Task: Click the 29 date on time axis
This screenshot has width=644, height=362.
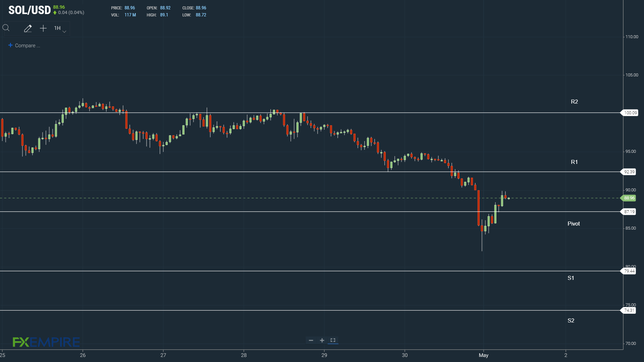Action: click(324, 355)
